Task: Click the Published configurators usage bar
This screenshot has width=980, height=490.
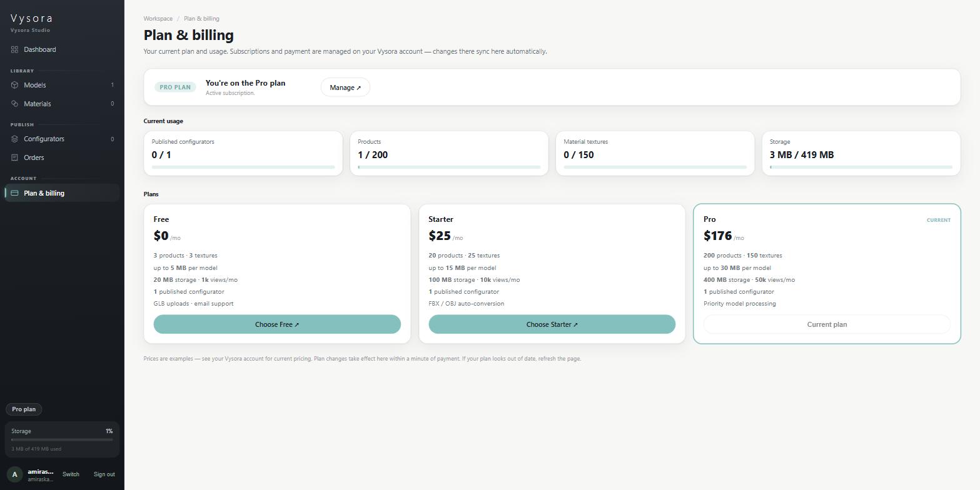Action: 243,167
